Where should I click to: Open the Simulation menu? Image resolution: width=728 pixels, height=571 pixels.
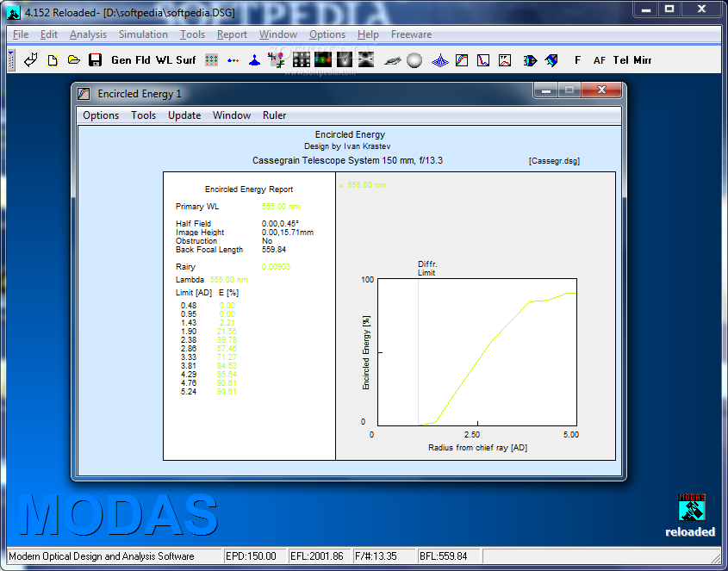click(143, 34)
